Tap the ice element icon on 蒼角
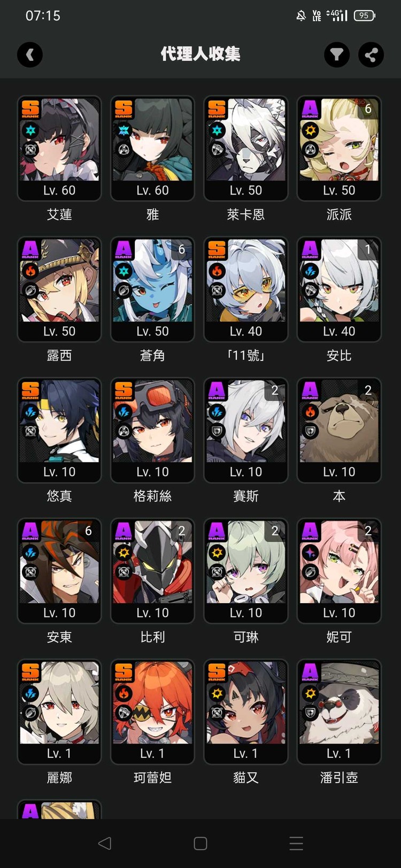 pos(124,271)
